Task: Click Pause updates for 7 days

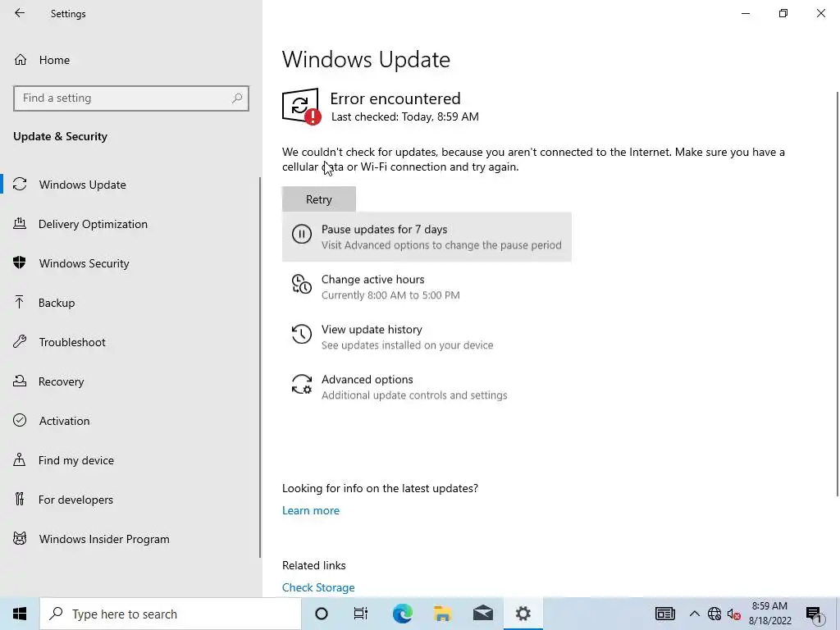Action: pyautogui.click(x=427, y=237)
